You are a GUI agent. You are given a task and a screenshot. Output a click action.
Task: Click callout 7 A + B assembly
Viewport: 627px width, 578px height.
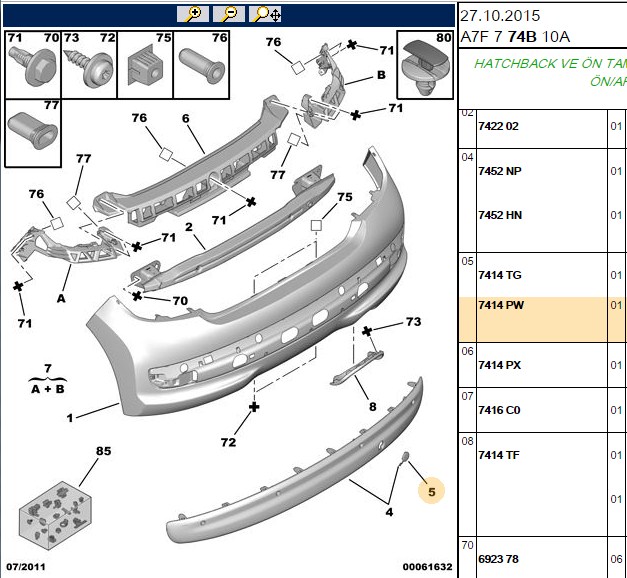coord(48,379)
